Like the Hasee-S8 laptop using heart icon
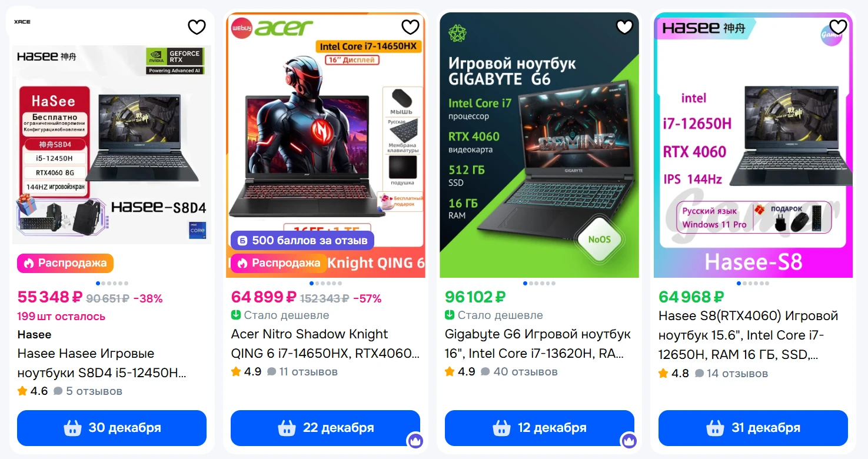868x459 pixels. coord(838,27)
